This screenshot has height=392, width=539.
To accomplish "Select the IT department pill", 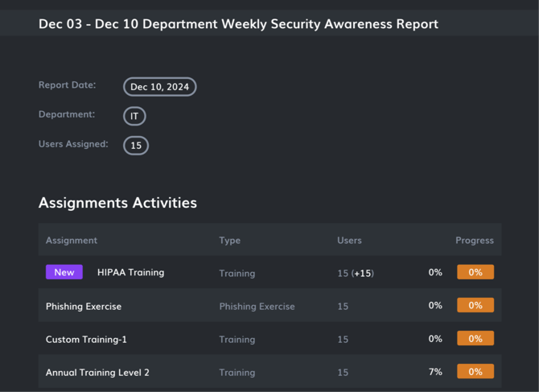I will click(134, 116).
